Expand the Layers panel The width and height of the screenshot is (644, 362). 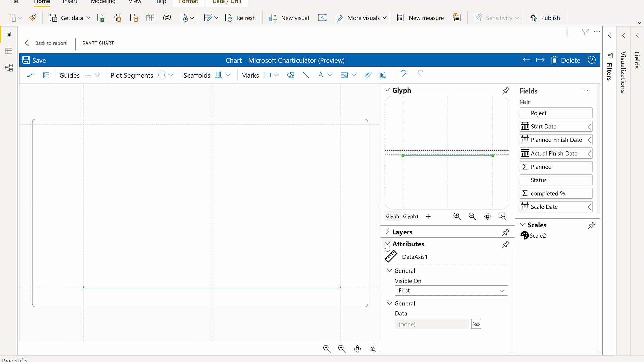click(x=388, y=232)
